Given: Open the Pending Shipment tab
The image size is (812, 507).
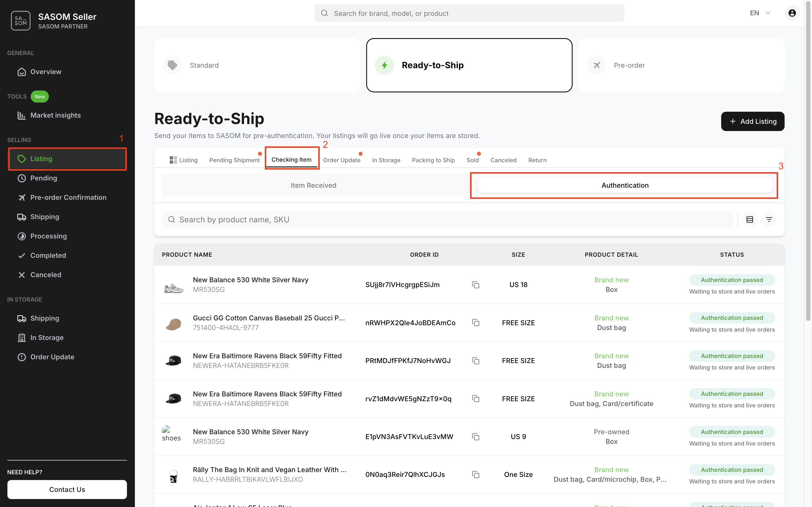Looking at the screenshot, I should pos(234,160).
